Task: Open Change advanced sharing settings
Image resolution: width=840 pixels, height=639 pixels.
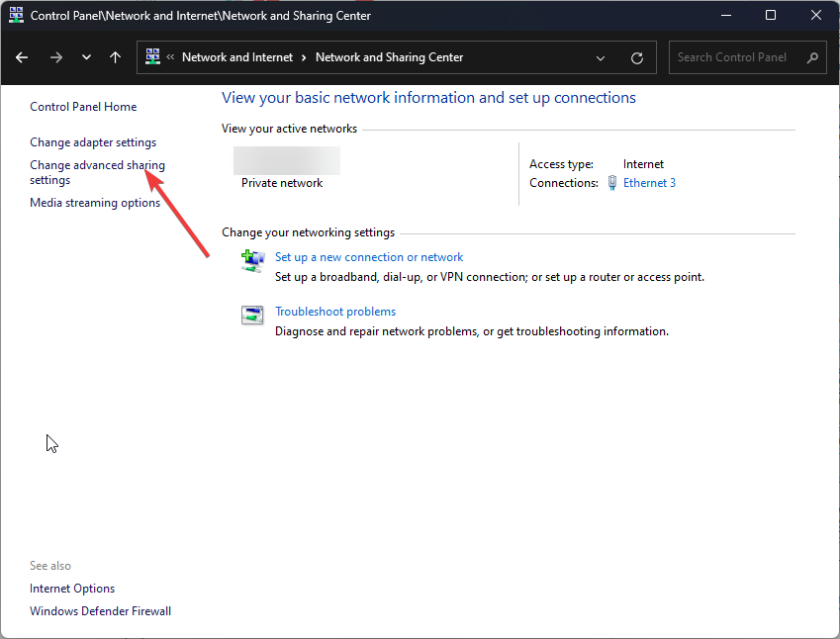Action: pos(98,172)
